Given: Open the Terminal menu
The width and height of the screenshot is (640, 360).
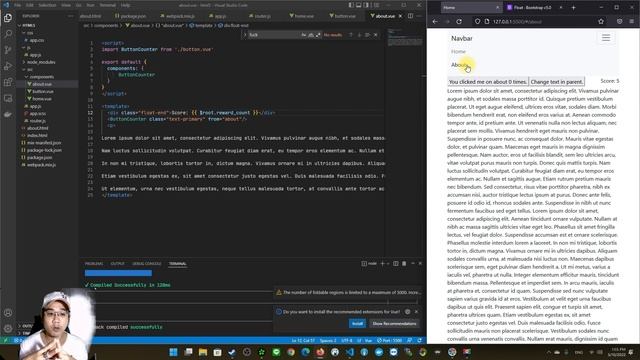Looking at the screenshot, I should tap(108, 5).
